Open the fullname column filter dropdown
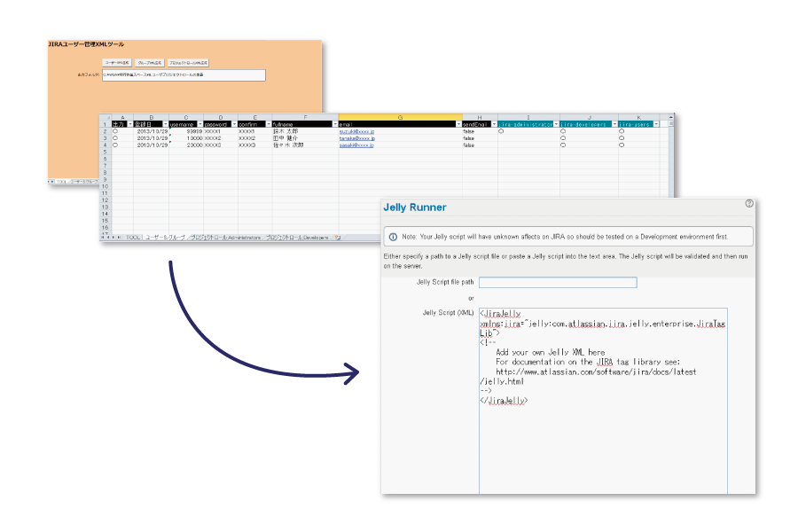The height and width of the screenshot is (532, 798). pyautogui.click(x=333, y=125)
